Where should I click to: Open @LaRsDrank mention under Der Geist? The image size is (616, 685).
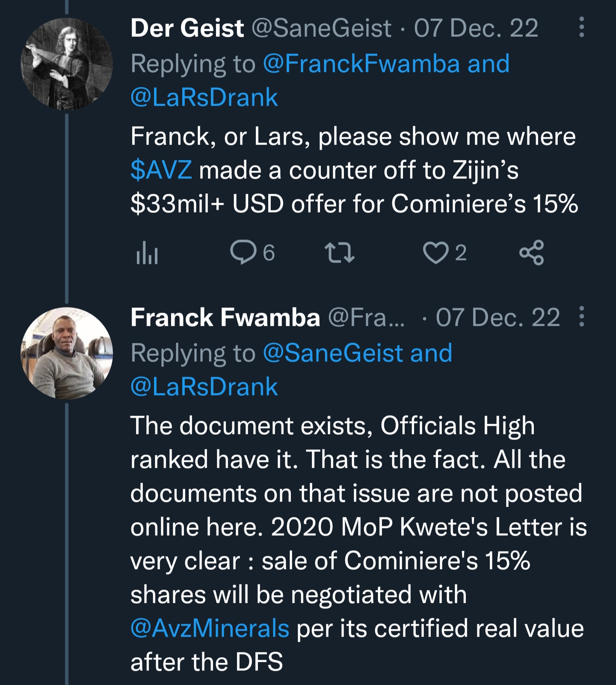coord(204,97)
